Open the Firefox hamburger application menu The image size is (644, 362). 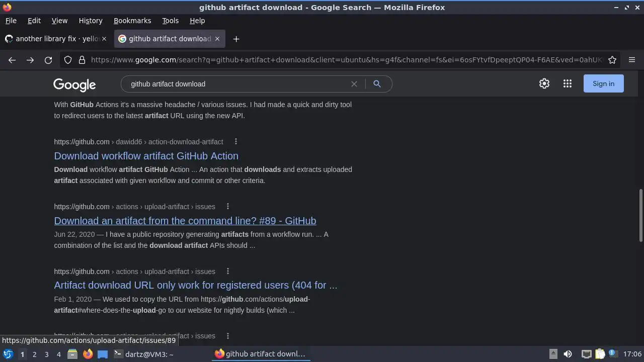coord(632,60)
